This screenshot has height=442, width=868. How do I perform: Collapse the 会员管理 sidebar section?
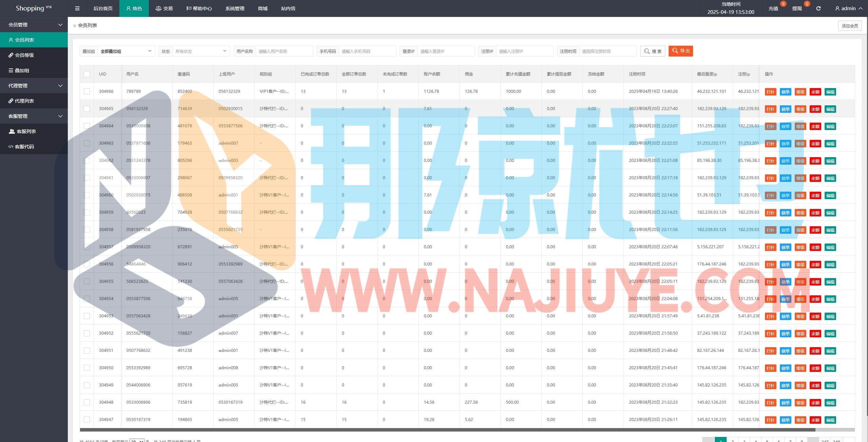pos(34,25)
